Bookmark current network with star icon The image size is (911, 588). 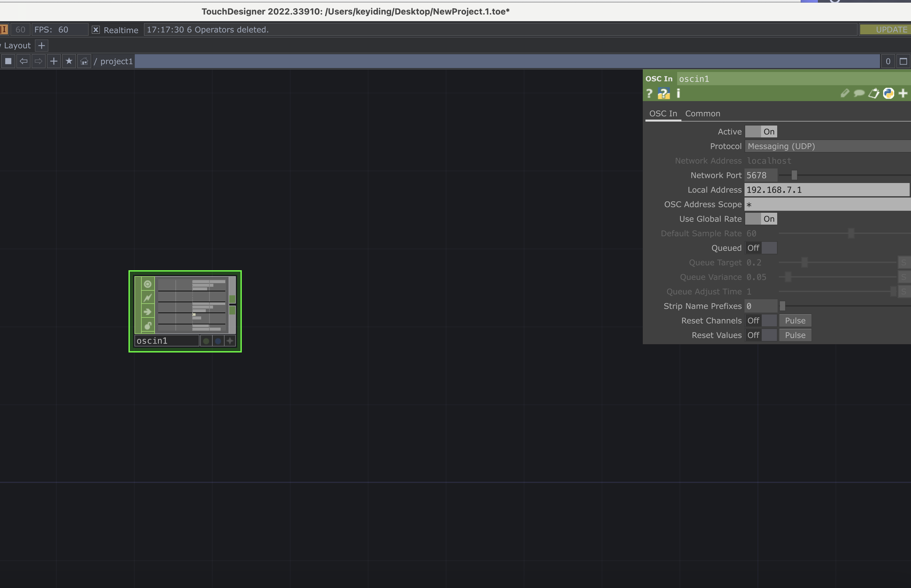[x=69, y=61]
